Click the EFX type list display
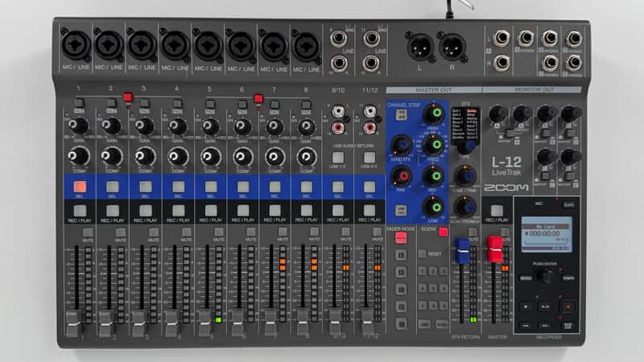The image size is (644, 362). click(x=464, y=125)
